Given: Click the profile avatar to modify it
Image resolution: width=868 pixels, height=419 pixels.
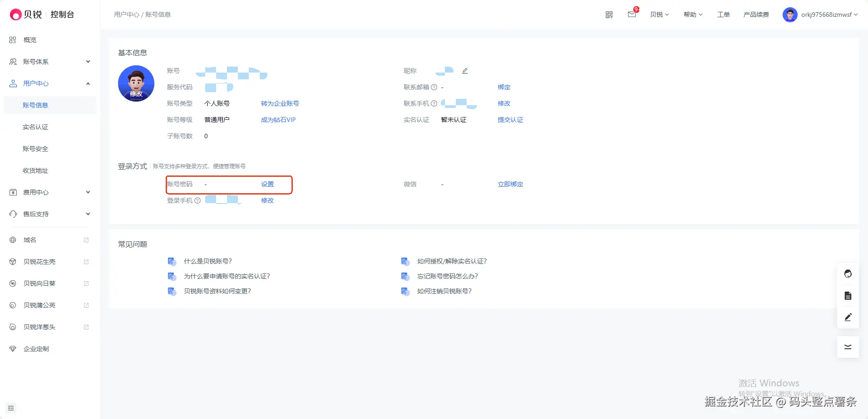Looking at the screenshot, I should pos(136,83).
